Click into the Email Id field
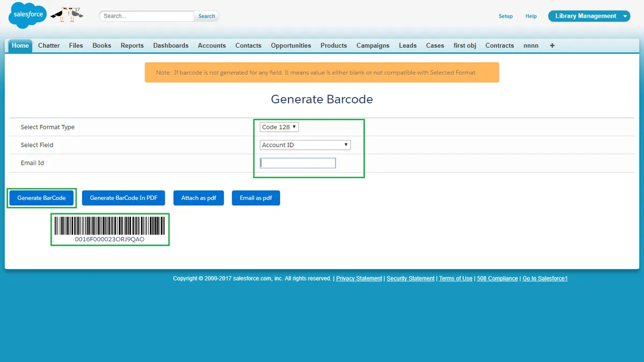The height and width of the screenshot is (362, 644). coord(298,163)
